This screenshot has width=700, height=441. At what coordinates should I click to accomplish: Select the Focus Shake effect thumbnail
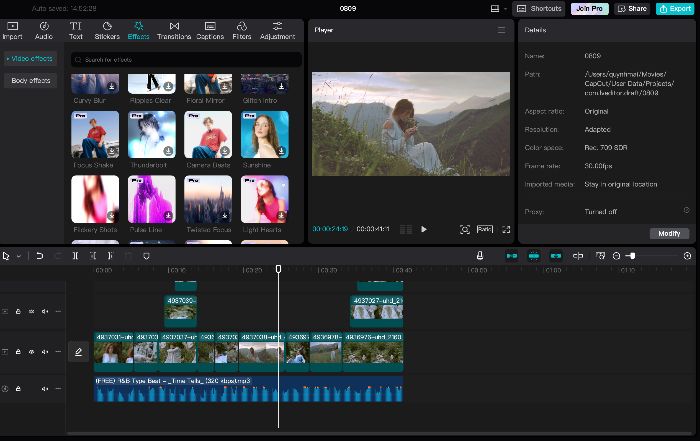[x=95, y=134]
